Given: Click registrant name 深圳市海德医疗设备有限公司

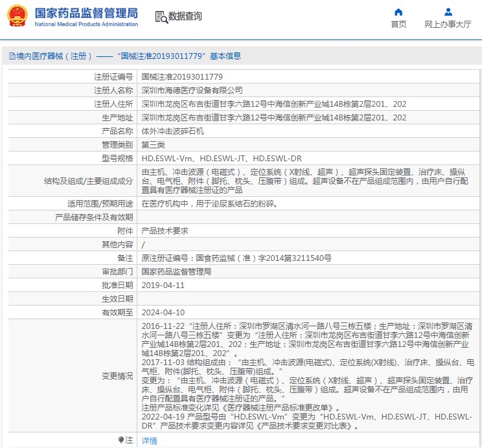Looking at the screenshot, I should (x=192, y=91).
